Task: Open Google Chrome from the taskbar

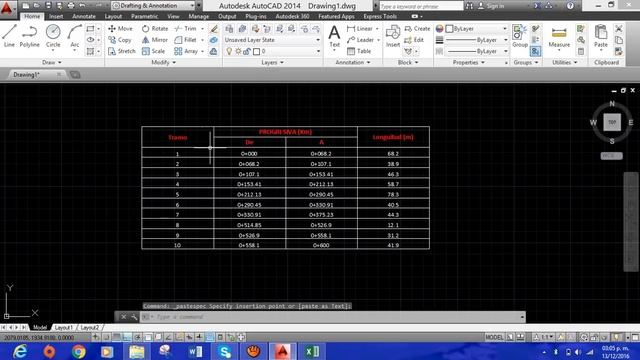Action: click(79, 351)
